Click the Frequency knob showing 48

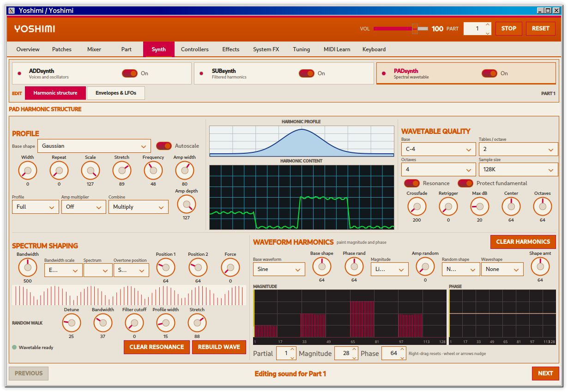[x=153, y=171]
